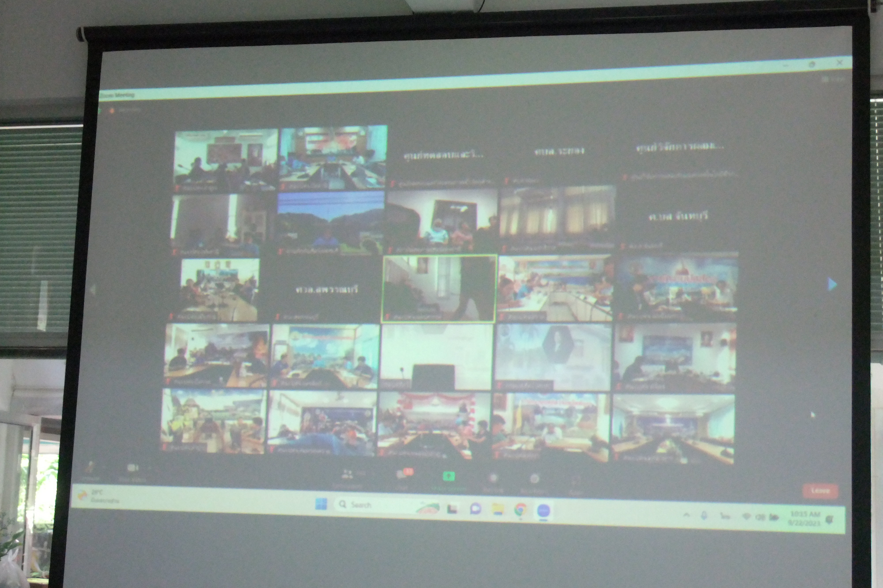The width and height of the screenshot is (883, 588).
Task: Open the Reactions menu
Action: tap(534, 483)
